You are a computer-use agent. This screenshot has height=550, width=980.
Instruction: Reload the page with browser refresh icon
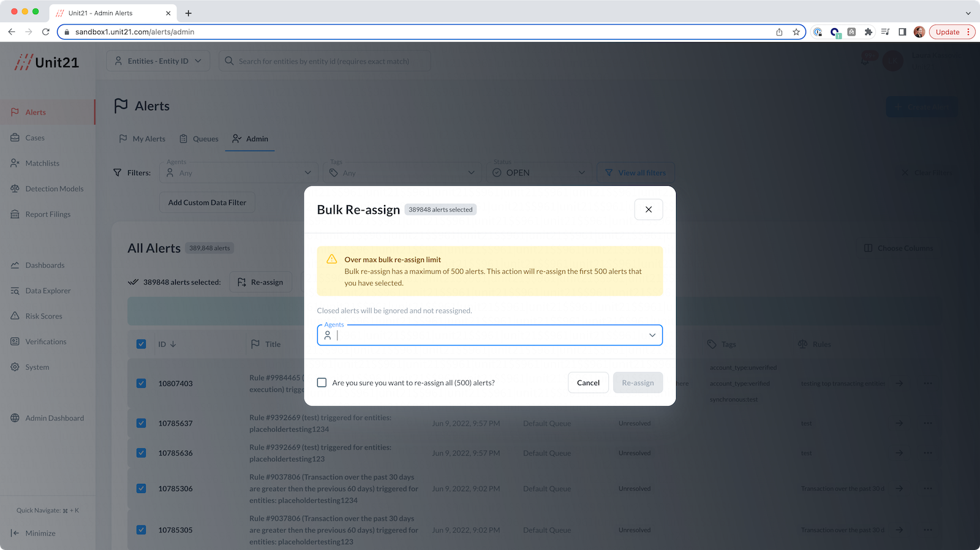tap(46, 32)
